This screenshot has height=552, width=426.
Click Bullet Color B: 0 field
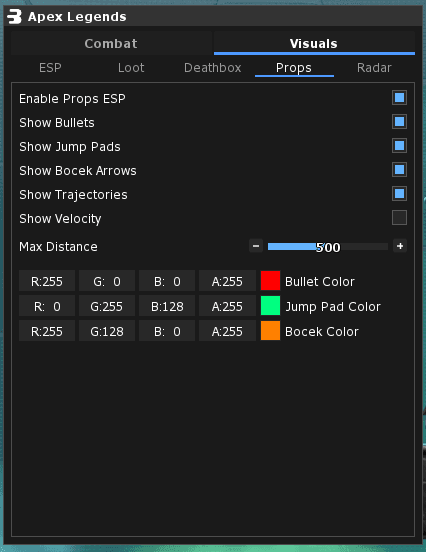[x=167, y=281]
